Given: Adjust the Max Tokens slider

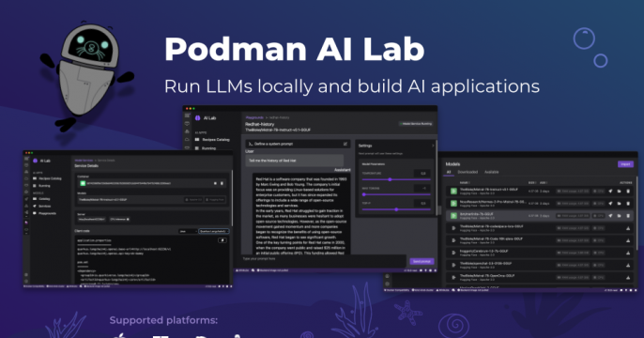Looking at the screenshot, I should 396,194.
